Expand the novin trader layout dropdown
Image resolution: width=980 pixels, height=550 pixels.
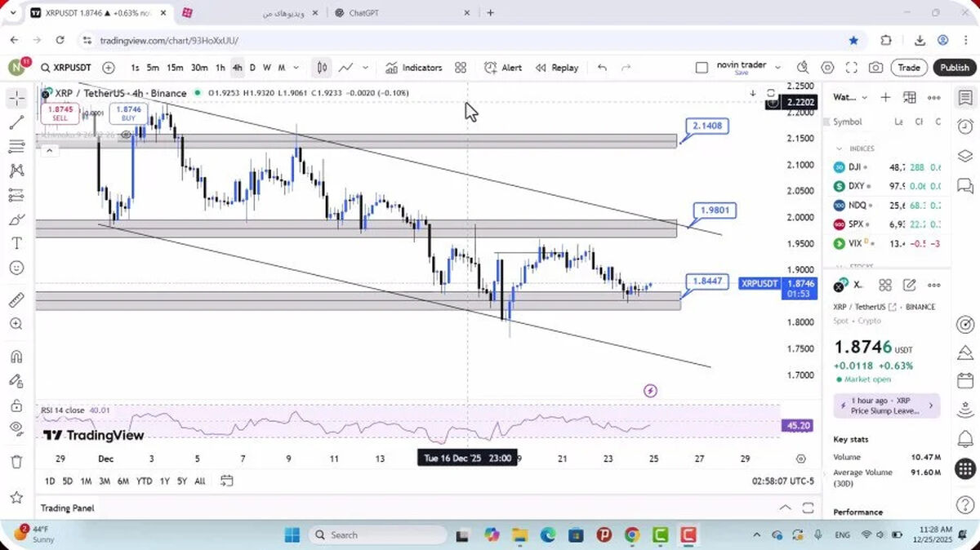coord(777,68)
